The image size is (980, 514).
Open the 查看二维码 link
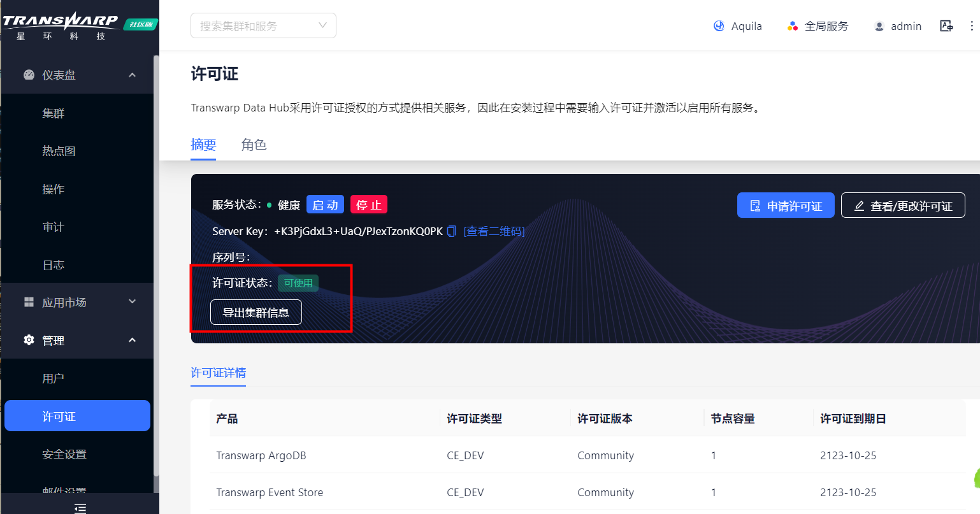pyautogui.click(x=494, y=231)
